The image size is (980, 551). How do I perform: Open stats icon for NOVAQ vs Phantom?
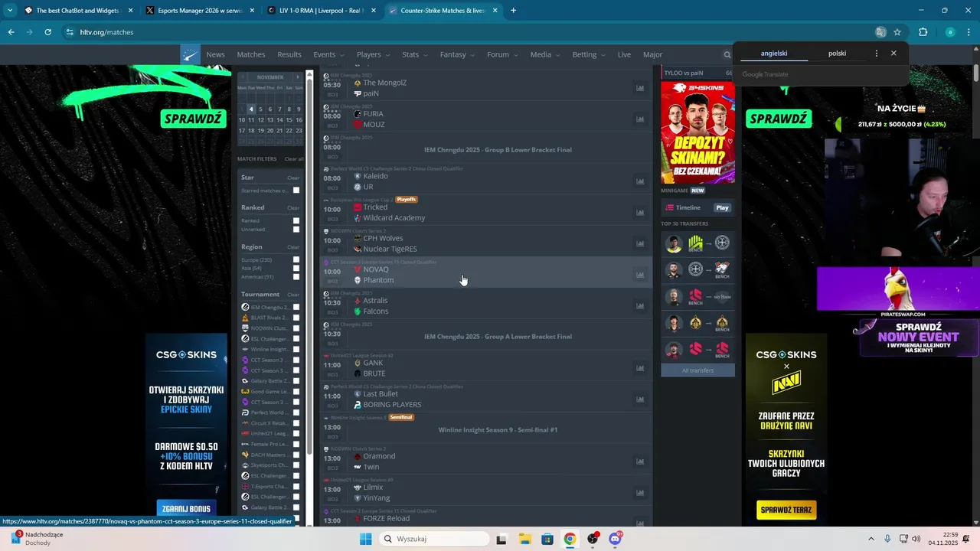coord(640,275)
